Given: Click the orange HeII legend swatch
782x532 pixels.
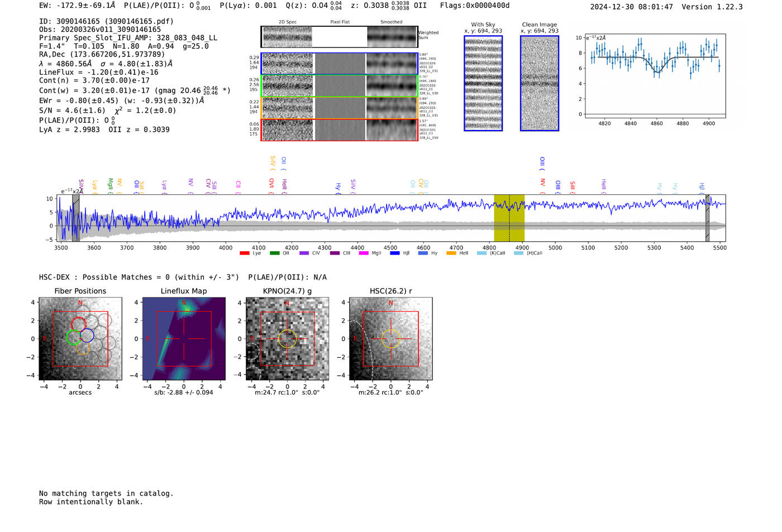Looking at the screenshot, I should pyautogui.click(x=451, y=253).
